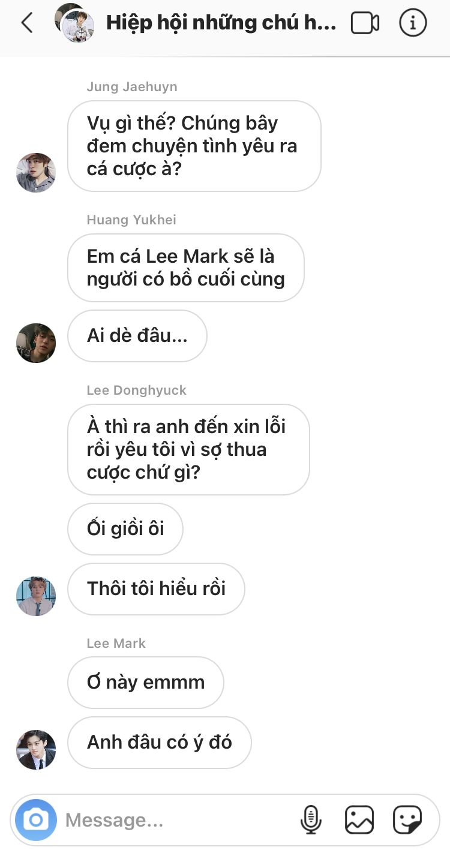This screenshot has height=868, width=450.
Task: Go back using the left chevron arrow
Action: [26, 23]
